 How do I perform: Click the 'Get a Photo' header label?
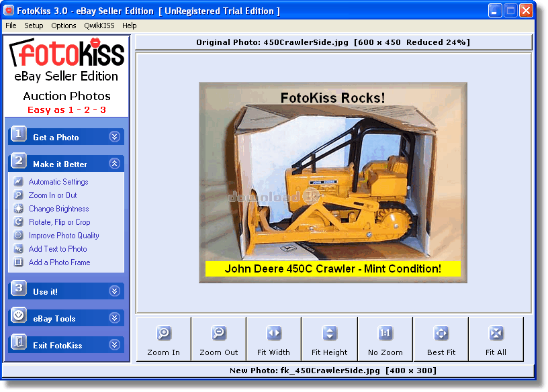[56, 138]
